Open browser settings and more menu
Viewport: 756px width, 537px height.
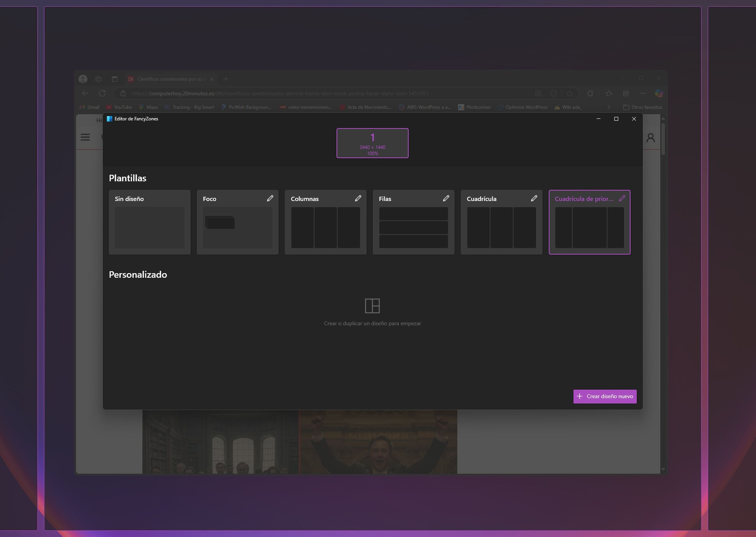pyautogui.click(x=643, y=93)
